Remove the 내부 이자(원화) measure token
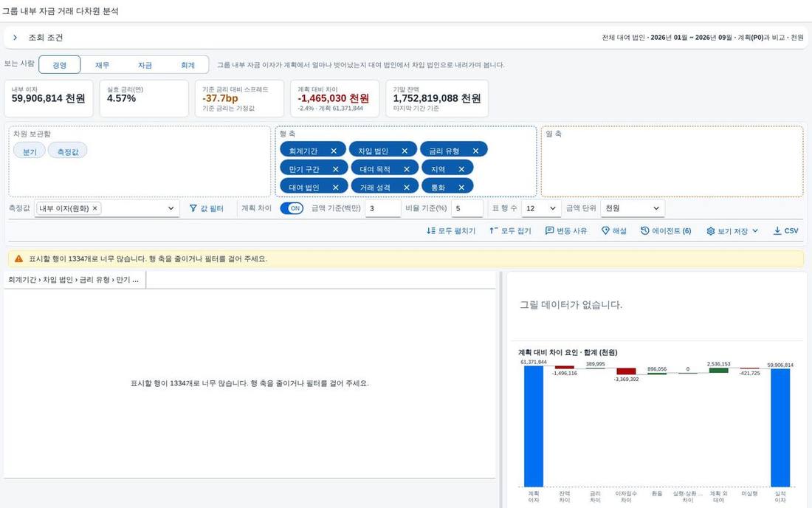Viewport: 812px width, 508px height. (x=94, y=208)
